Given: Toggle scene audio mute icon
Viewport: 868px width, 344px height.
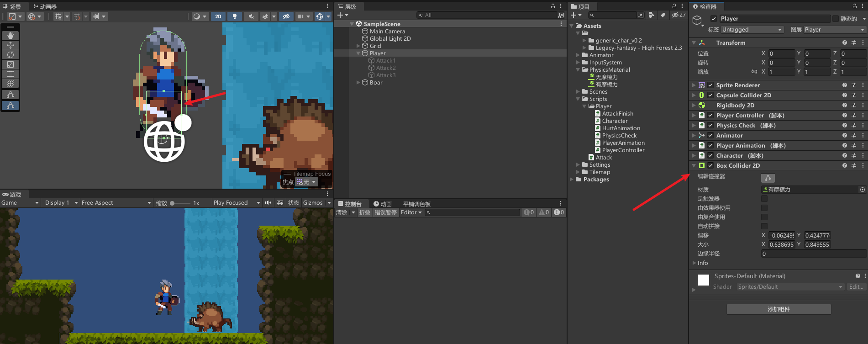Looking at the screenshot, I should 251,16.
